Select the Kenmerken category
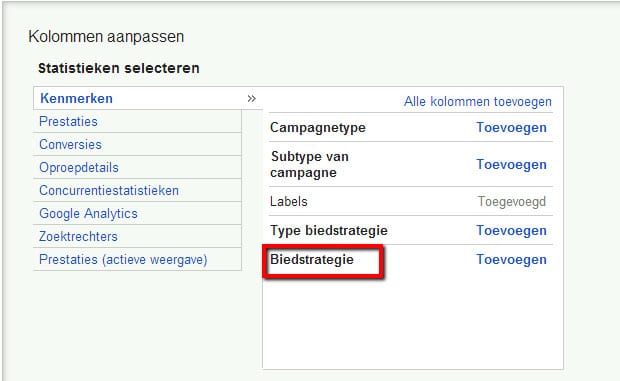 (x=76, y=98)
